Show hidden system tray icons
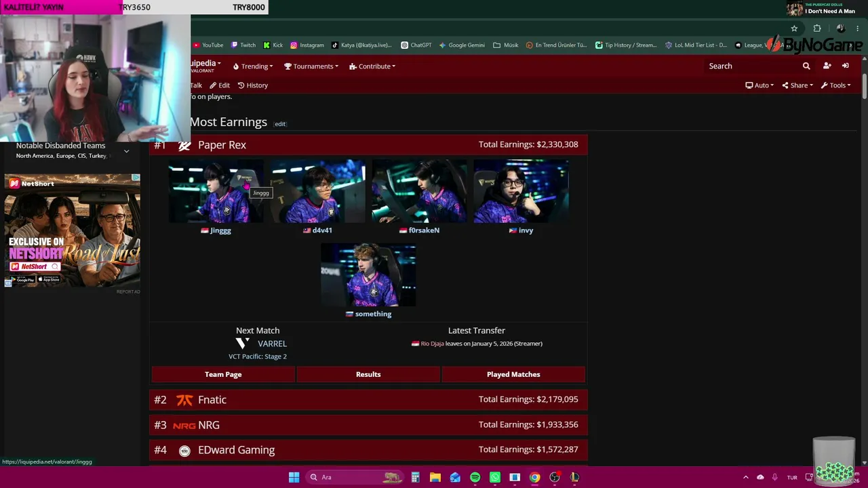The width and height of the screenshot is (868, 488). click(745, 477)
